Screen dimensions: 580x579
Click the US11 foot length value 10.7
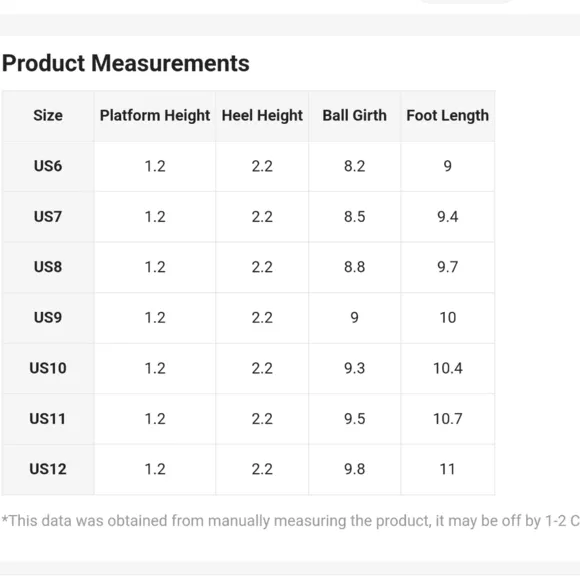tap(448, 419)
